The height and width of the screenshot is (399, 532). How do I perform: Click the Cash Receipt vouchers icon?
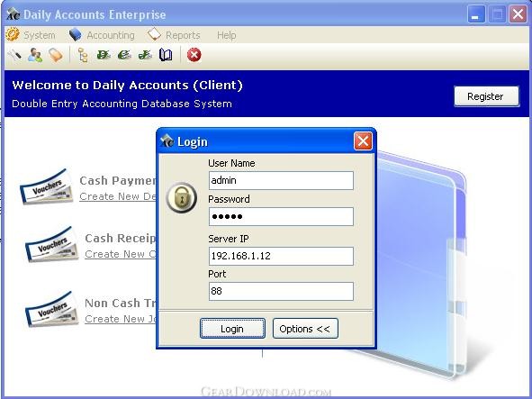point(51,244)
